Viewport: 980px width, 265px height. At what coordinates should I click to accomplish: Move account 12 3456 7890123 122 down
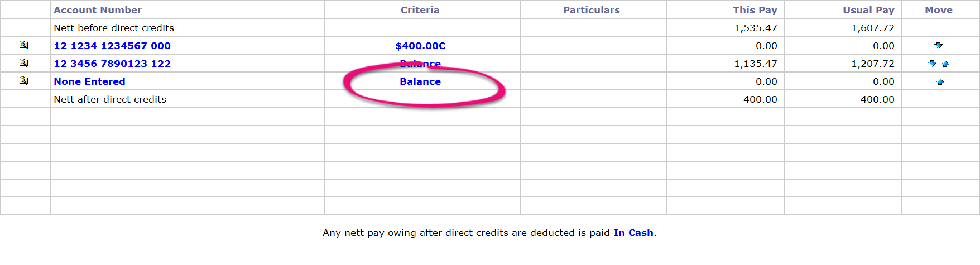933,64
